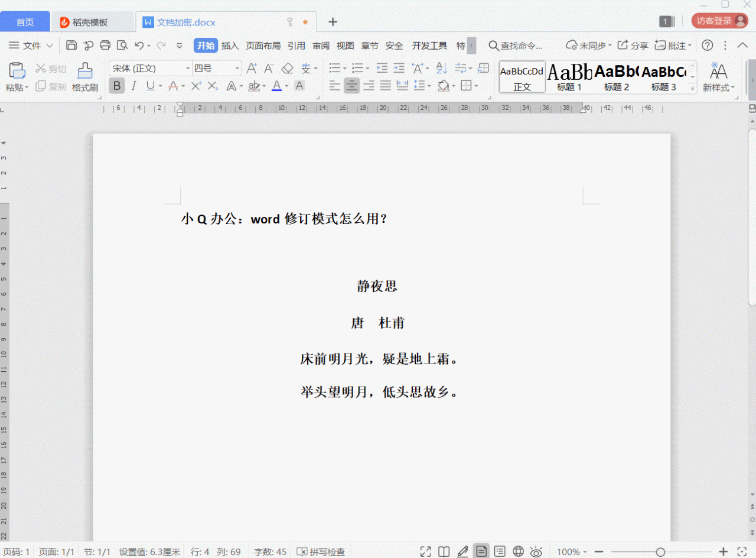Set paragraph to right alignment
This screenshot has height=558, width=756.
pos(369,86)
